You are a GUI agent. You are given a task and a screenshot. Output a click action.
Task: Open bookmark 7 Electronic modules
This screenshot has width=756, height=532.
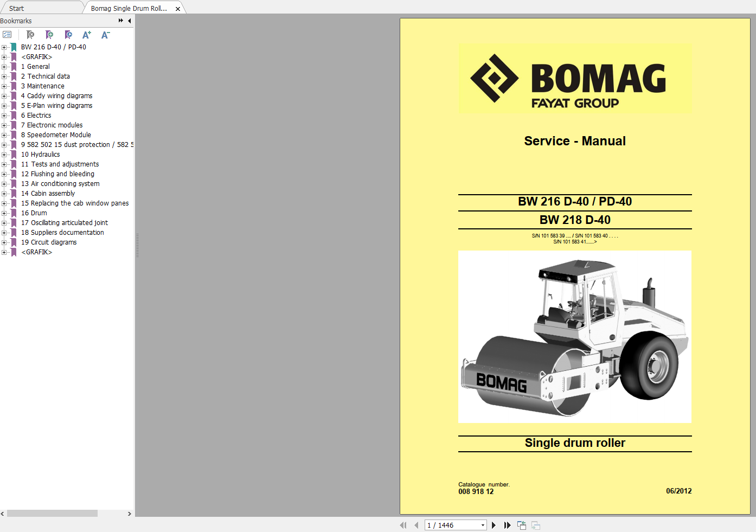tap(52, 125)
